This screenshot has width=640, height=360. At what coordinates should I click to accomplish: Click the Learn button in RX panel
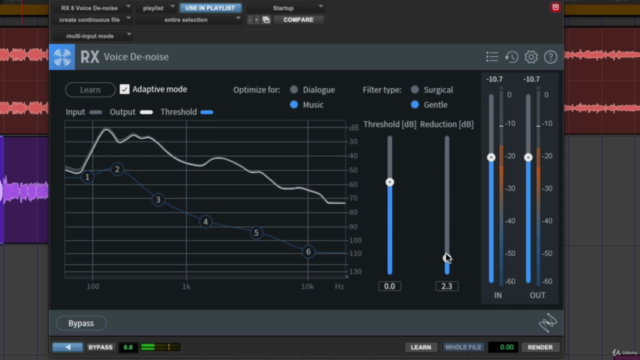tap(90, 90)
